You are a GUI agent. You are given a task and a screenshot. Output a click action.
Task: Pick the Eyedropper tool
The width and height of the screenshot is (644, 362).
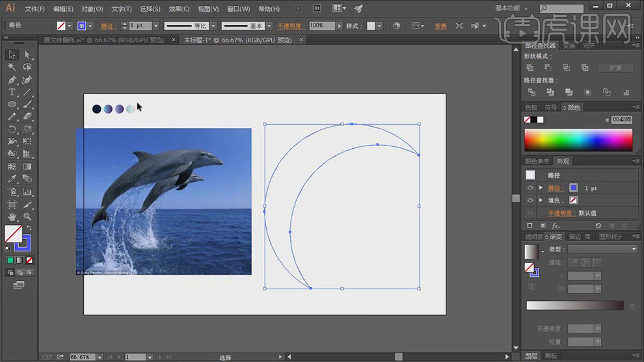pos(12,179)
